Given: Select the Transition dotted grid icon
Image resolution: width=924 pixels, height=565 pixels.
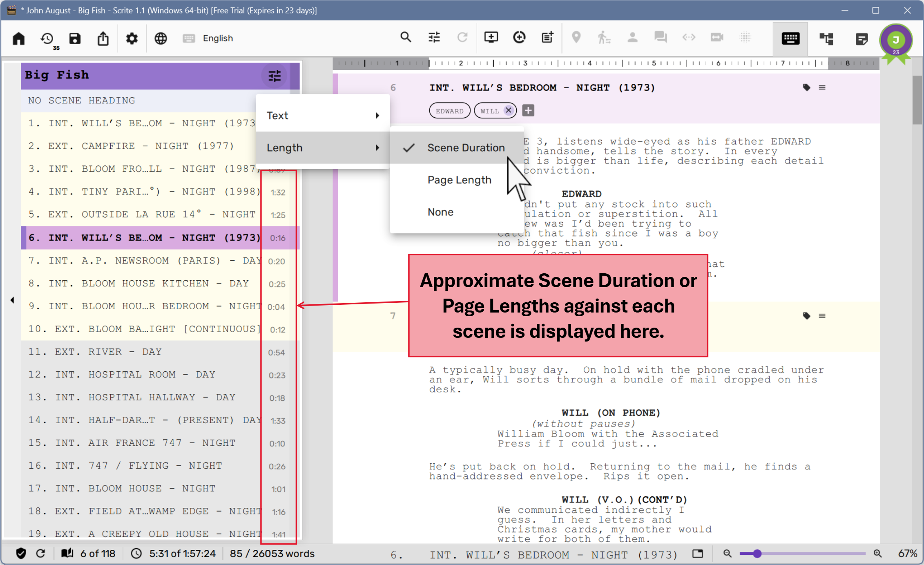Looking at the screenshot, I should tap(745, 37).
